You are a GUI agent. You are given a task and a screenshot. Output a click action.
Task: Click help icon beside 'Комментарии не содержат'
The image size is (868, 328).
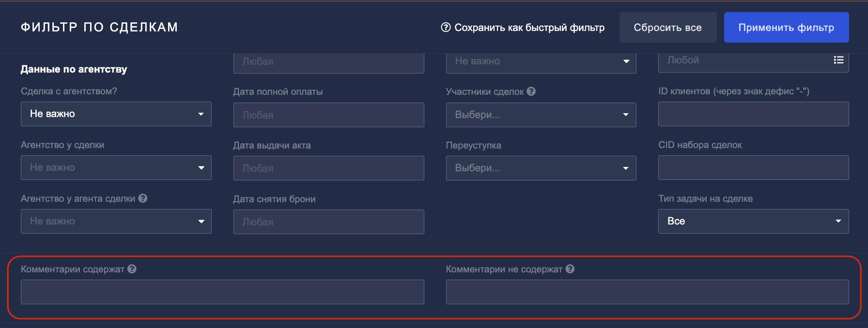(x=570, y=269)
